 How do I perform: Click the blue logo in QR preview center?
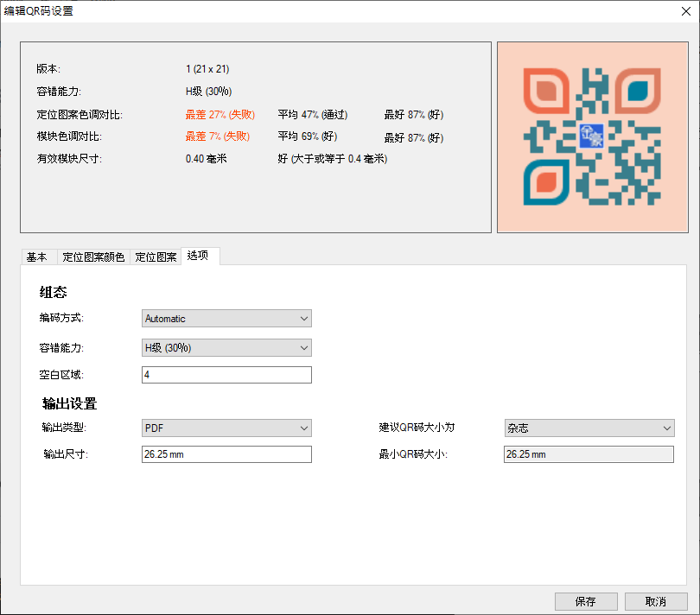point(591,136)
